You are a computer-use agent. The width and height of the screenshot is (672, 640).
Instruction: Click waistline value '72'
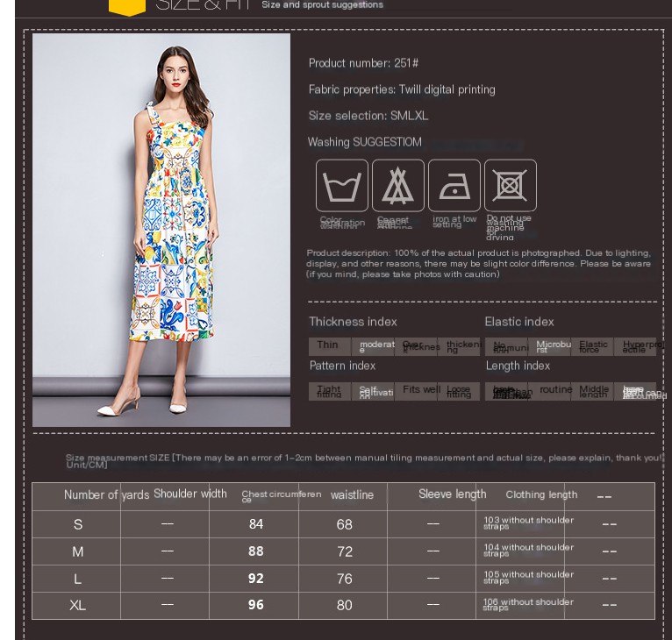[x=344, y=551]
